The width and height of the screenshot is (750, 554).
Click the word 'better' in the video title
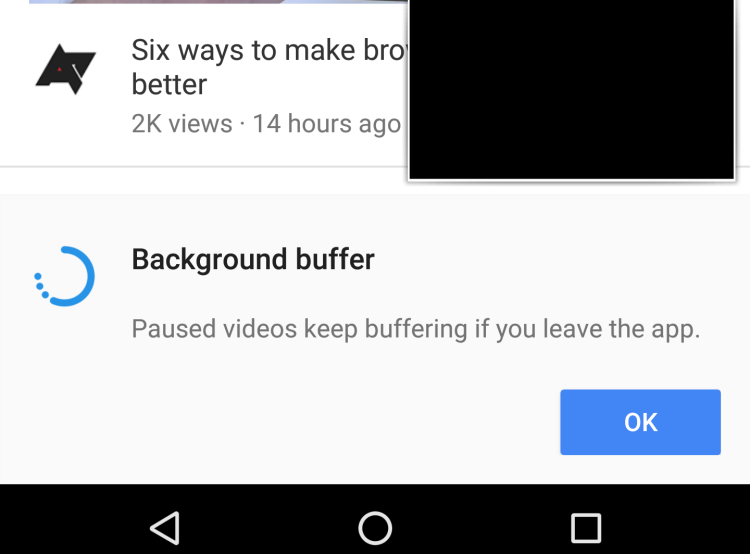point(169,85)
